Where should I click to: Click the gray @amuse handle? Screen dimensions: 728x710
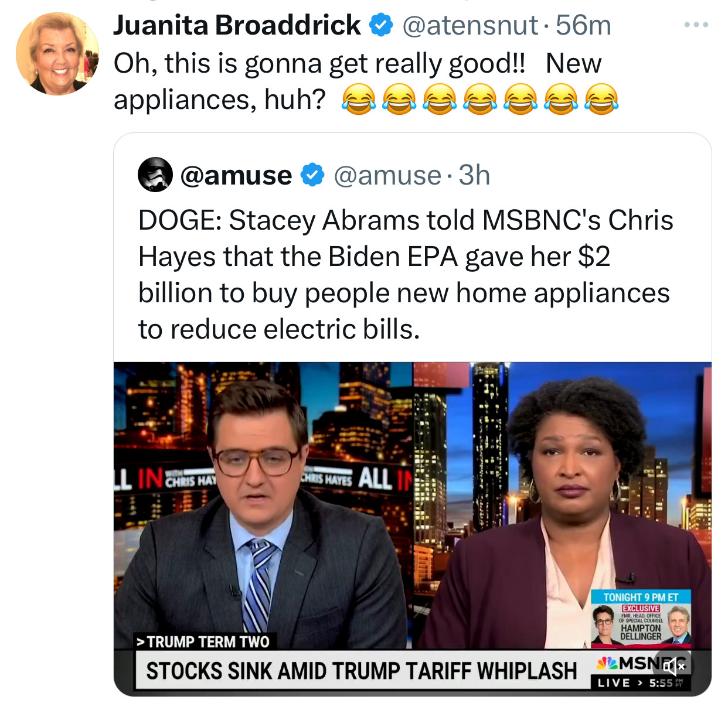387,175
